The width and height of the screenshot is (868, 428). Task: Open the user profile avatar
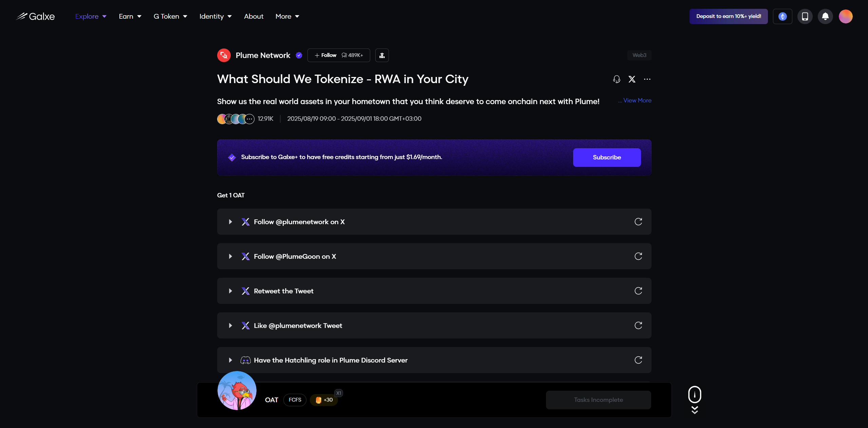845,16
